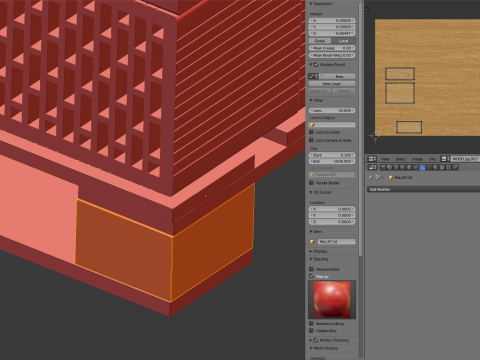
Task: Select Global transform orientation tab
Action: point(320,41)
